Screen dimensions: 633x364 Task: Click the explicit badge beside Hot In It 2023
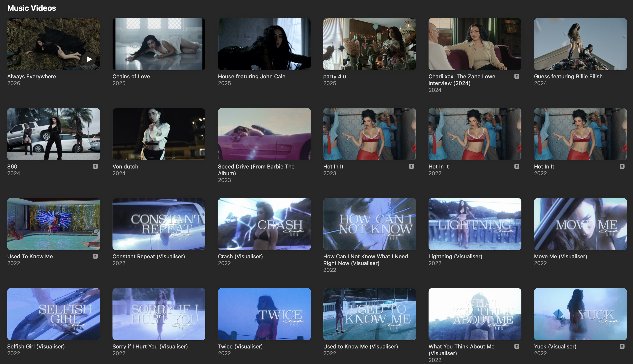tap(411, 166)
